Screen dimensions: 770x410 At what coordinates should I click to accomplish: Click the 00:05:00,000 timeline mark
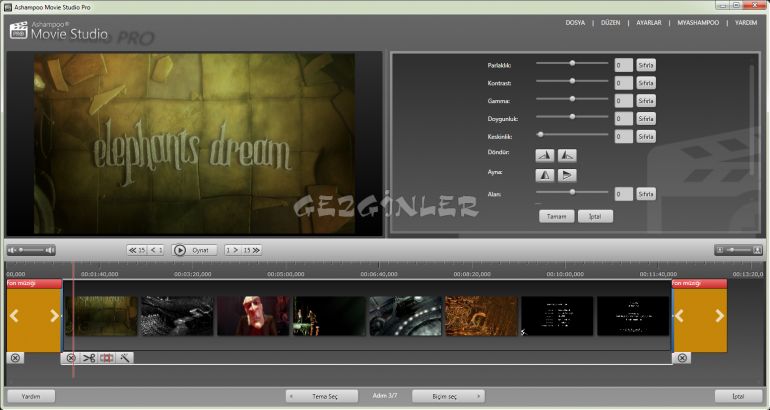(286, 274)
